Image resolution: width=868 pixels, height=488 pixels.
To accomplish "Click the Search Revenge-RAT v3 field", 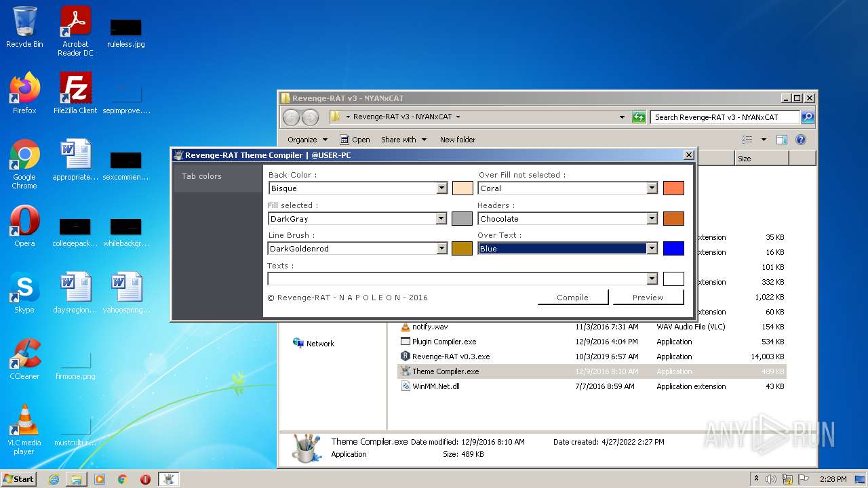I will [x=725, y=117].
